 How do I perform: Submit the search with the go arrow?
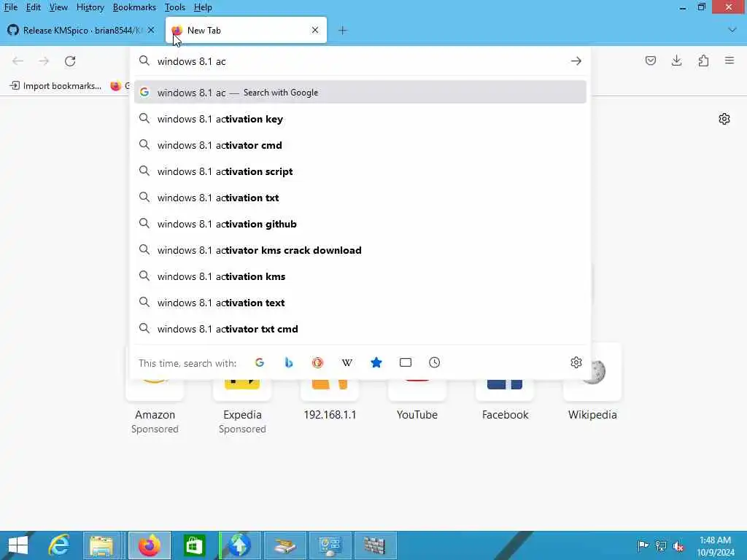click(x=576, y=61)
